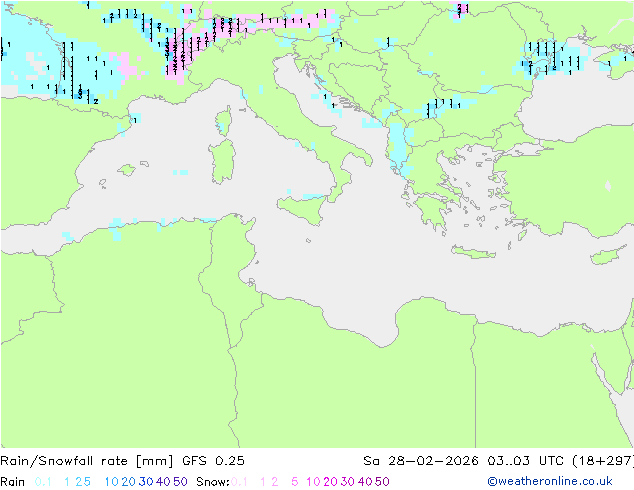The image size is (634, 490).
Task: Click the weatheronline.co.uk copyright link
Action: click(x=550, y=481)
